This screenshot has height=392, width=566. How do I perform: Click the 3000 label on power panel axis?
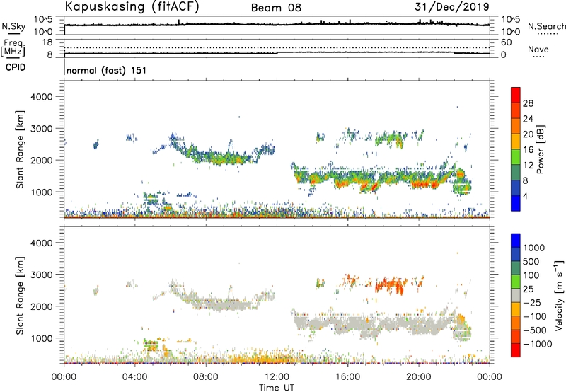tap(42, 129)
